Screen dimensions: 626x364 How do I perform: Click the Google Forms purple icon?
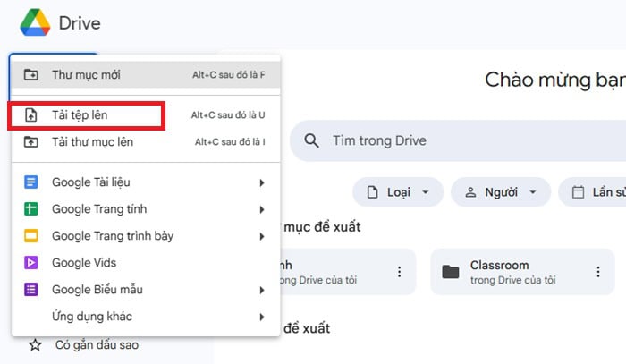pyautogui.click(x=30, y=290)
